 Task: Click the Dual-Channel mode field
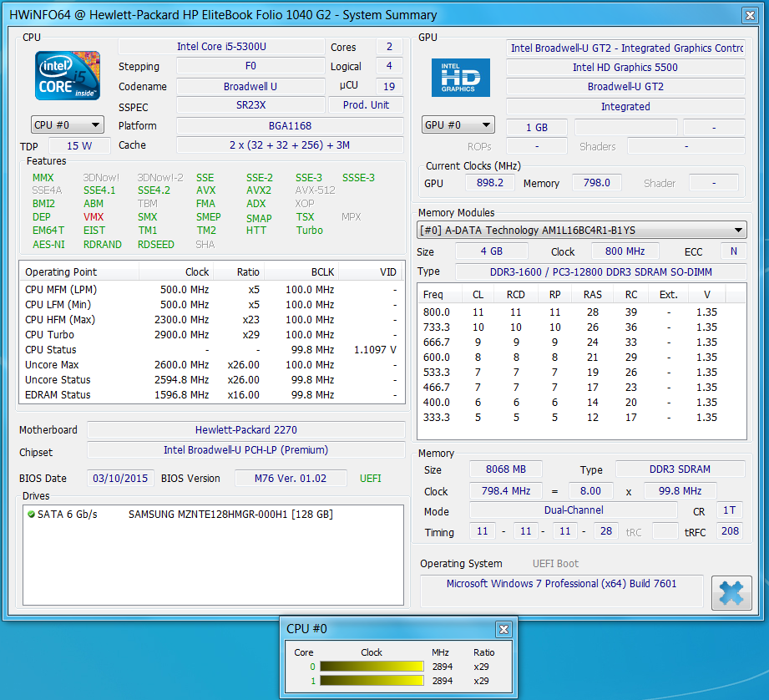tap(574, 510)
